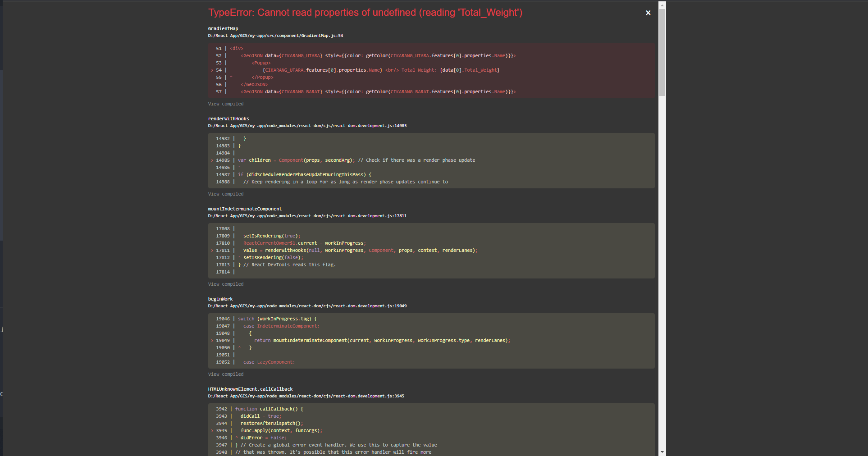
Task: Click code line 14987 didScheduleRenderPhaseUpdateDuringThisPass
Action: click(294, 175)
